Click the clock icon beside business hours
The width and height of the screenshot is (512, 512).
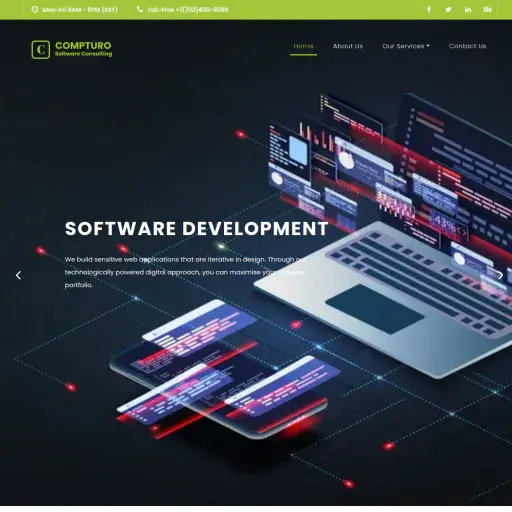tap(35, 9)
